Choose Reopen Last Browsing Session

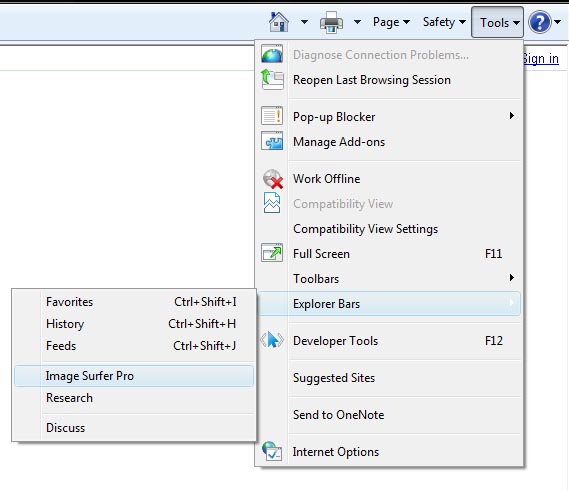tap(389, 80)
